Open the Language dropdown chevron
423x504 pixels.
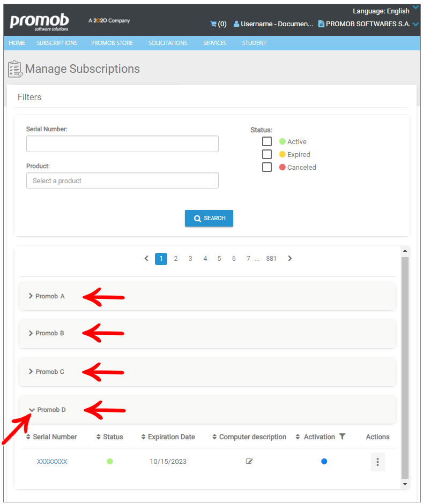coord(415,7)
